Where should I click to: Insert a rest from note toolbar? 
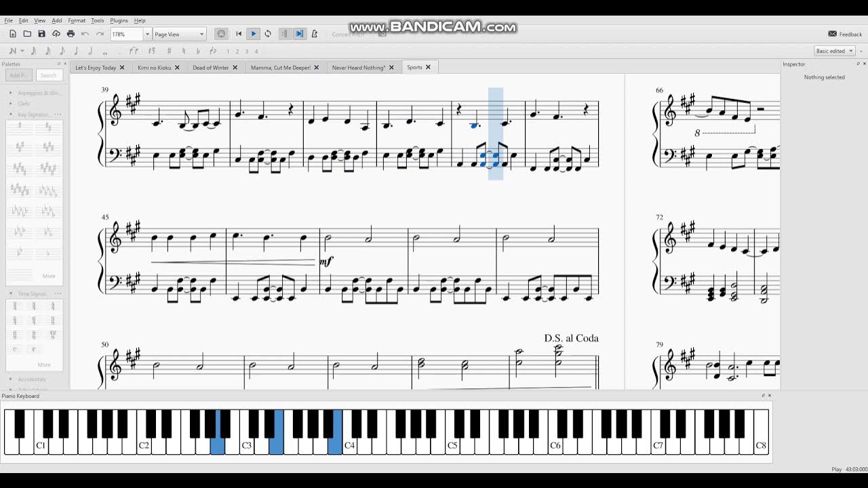(x=151, y=51)
